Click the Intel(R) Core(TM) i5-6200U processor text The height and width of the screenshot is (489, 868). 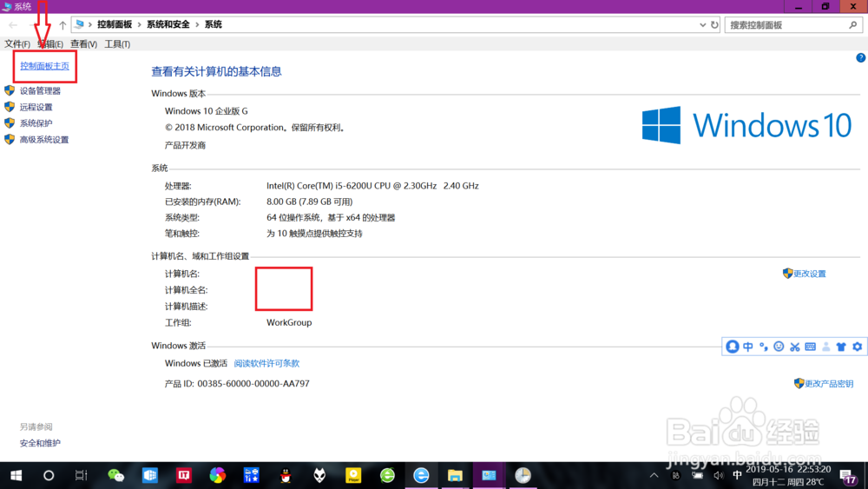tap(372, 186)
